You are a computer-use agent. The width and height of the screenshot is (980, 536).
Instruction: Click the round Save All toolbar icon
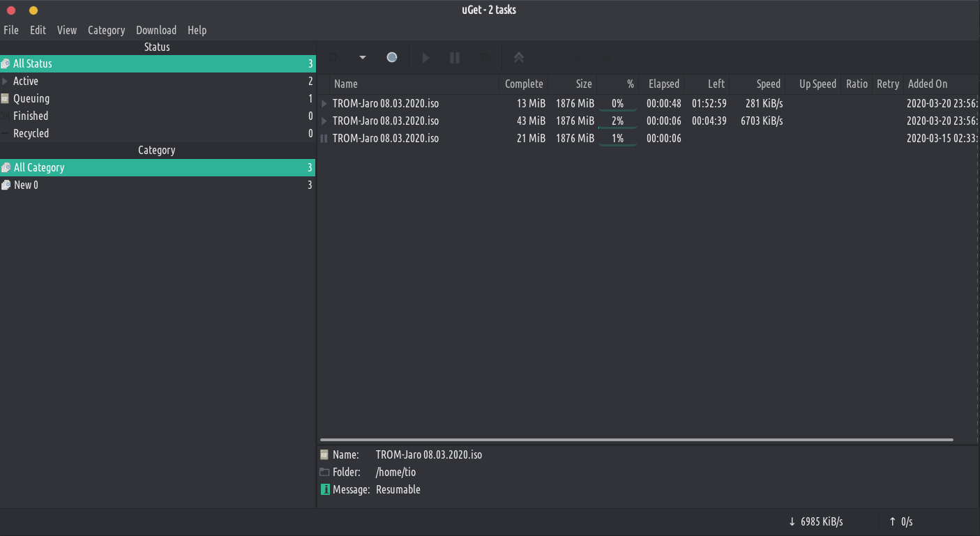pos(392,58)
